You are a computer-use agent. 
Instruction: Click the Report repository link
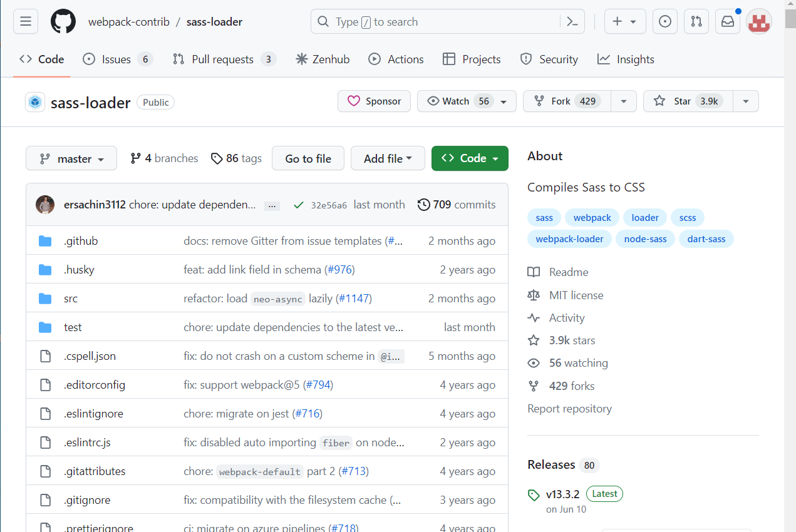[569, 409]
